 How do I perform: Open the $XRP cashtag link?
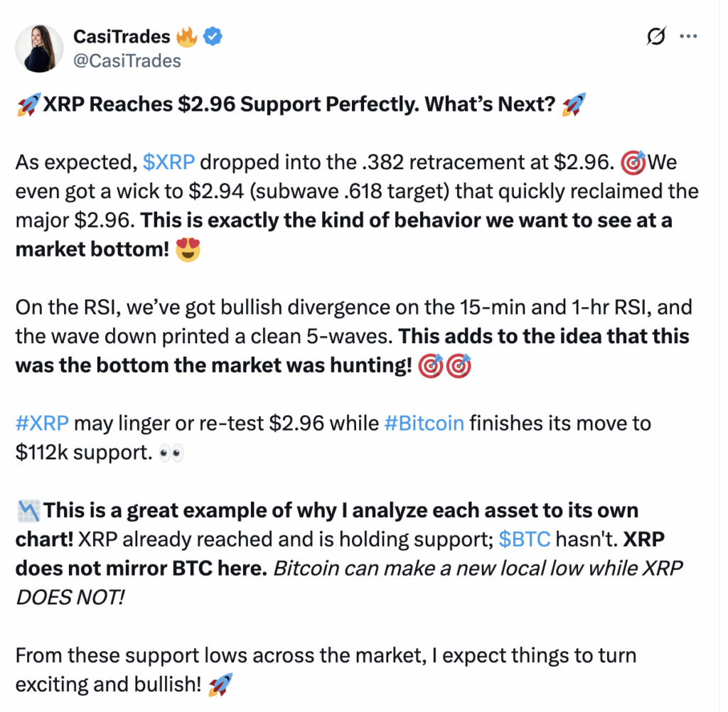pos(168,163)
